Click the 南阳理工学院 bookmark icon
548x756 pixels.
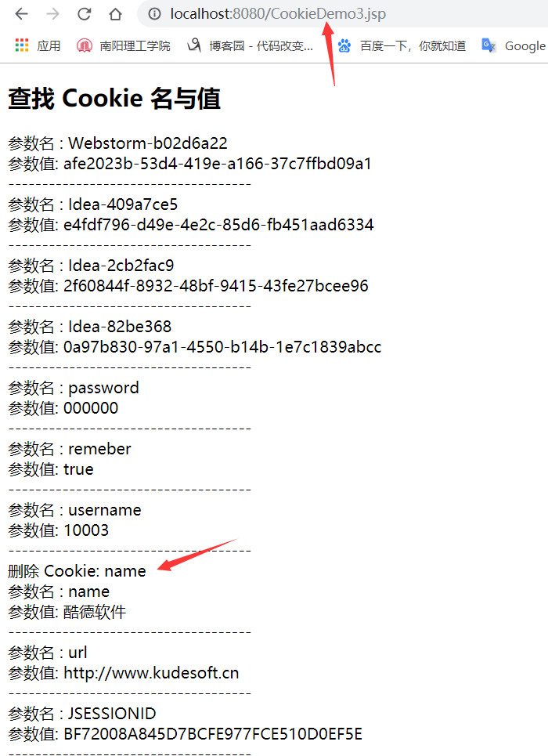coord(84,45)
